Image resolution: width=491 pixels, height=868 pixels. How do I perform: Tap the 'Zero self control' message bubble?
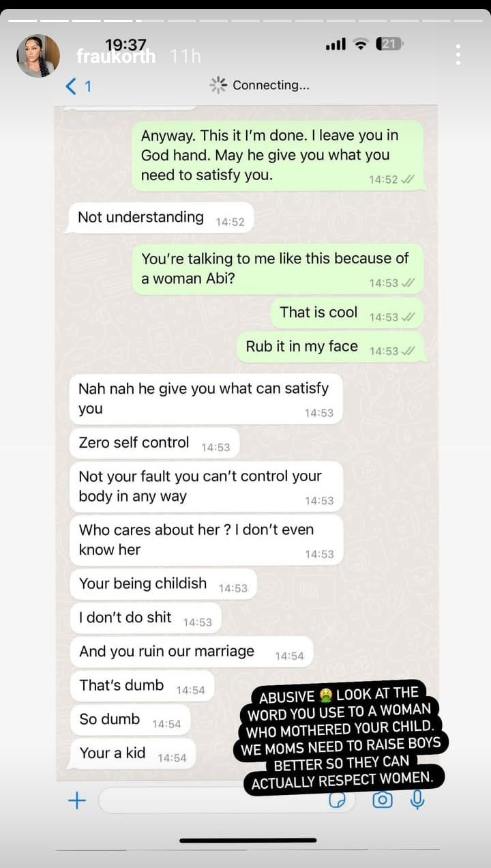154,444
